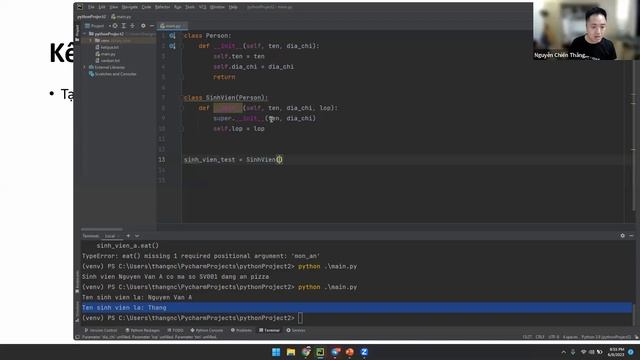Open the Tools menu

pos(190,7)
